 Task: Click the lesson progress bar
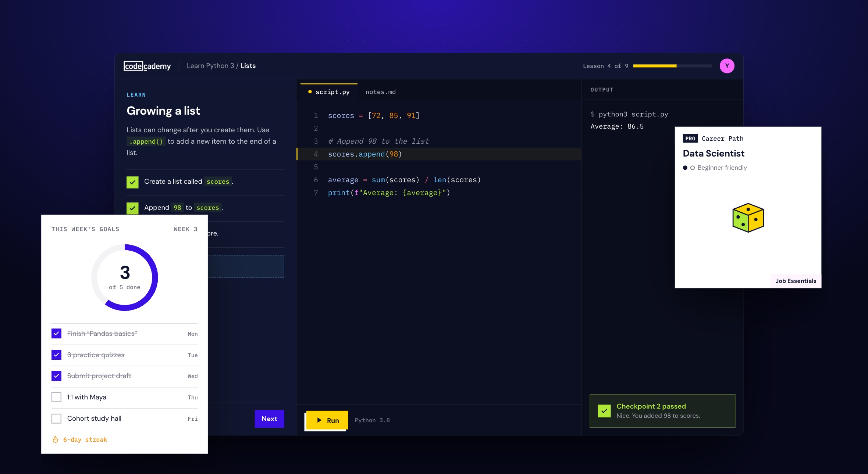(673, 66)
